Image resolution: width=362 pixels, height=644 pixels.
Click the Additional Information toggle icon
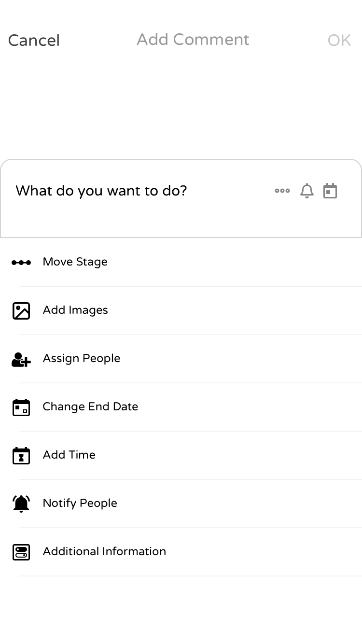(21, 552)
